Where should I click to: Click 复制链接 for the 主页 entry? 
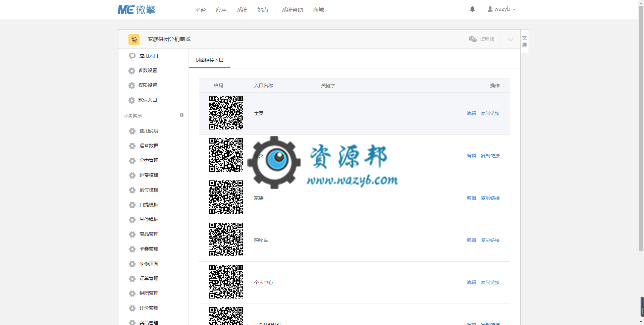tap(490, 113)
